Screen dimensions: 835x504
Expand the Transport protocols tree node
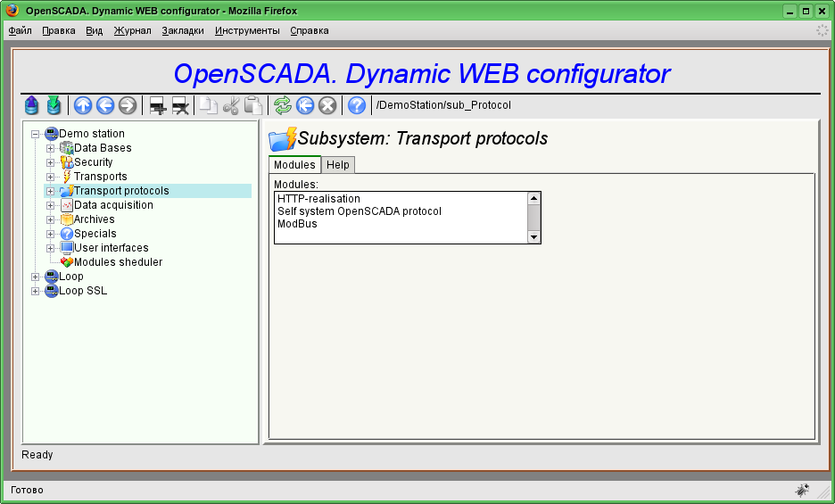(50, 191)
